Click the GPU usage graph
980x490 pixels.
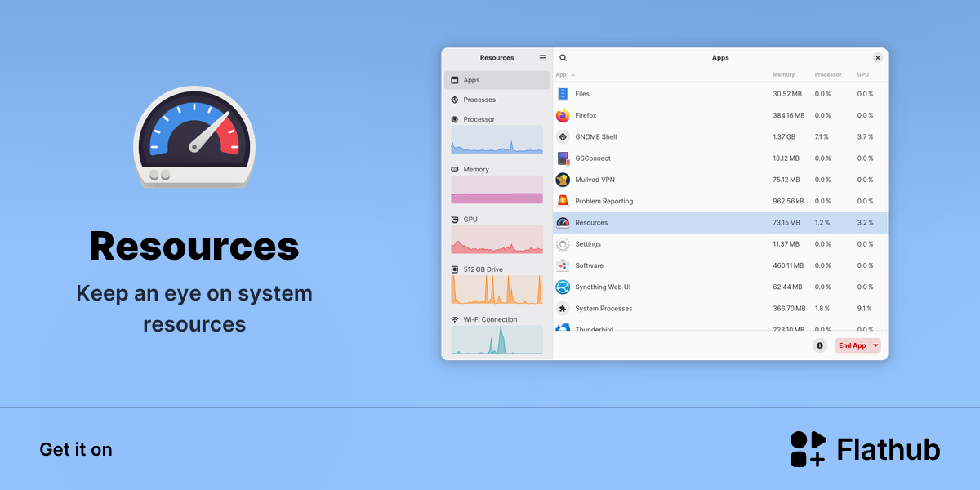(497, 239)
